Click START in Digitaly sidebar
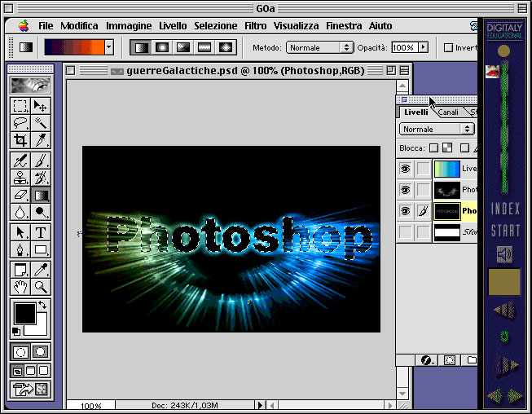The width and height of the screenshot is (532, 414). coord(505,231)
